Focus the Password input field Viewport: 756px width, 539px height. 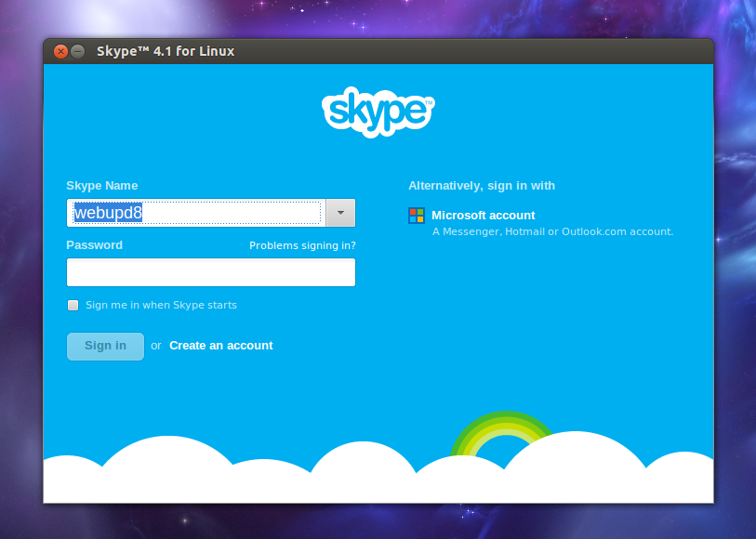point(211,272)
